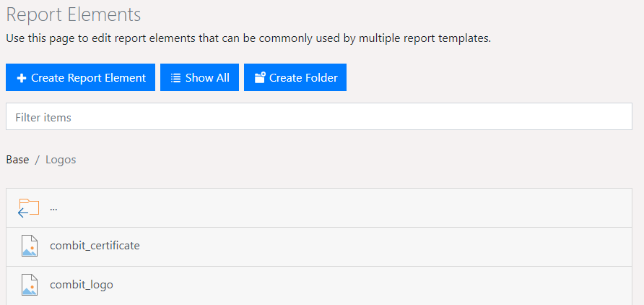This screenshot has width=644, height=305.
Task: Click the combit_logo image file icon
Action: click(29, 285)
